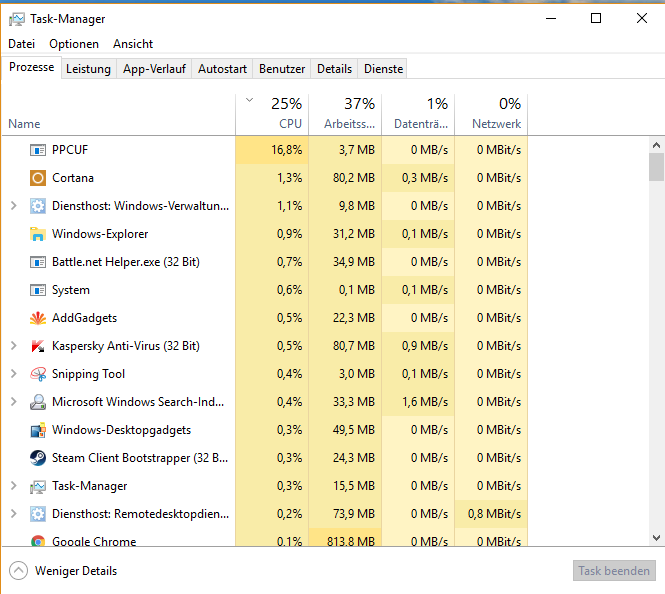
Task: Click the Diensthost Remotedesktopdienste gear icon
Action: (38, 514)
